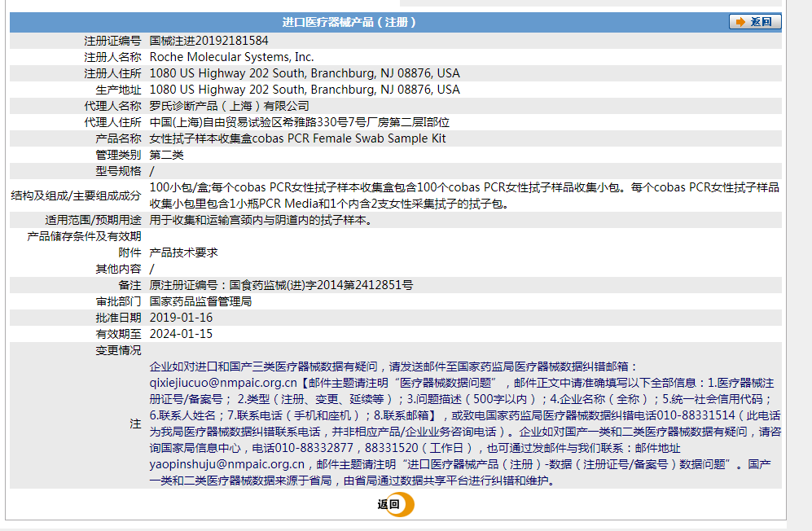Click the 进口医疗器械产品（注册）header title
The width and height of the screenshot is (812, 531).
349,22
